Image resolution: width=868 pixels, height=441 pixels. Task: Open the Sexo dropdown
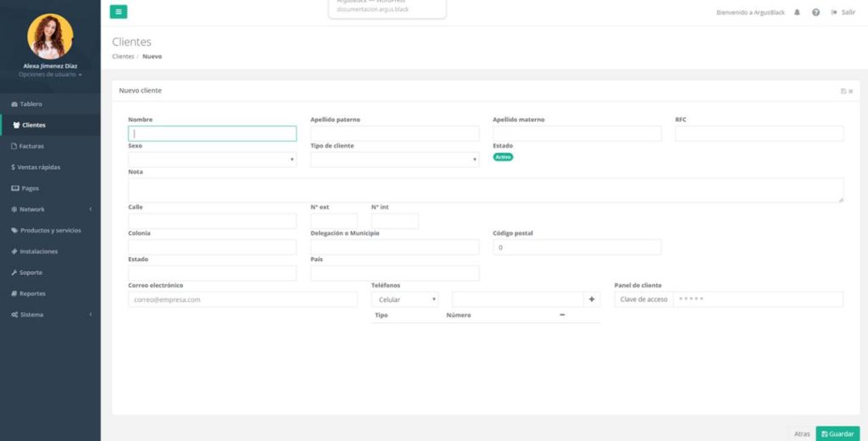coord(213,159)
